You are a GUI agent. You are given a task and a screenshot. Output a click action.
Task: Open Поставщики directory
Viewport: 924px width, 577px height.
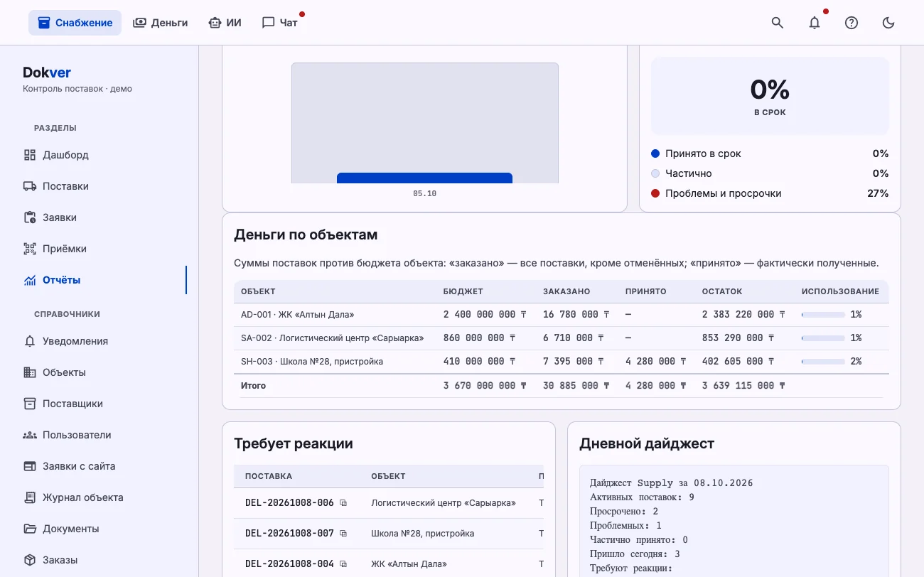click(x=100, y=404)
